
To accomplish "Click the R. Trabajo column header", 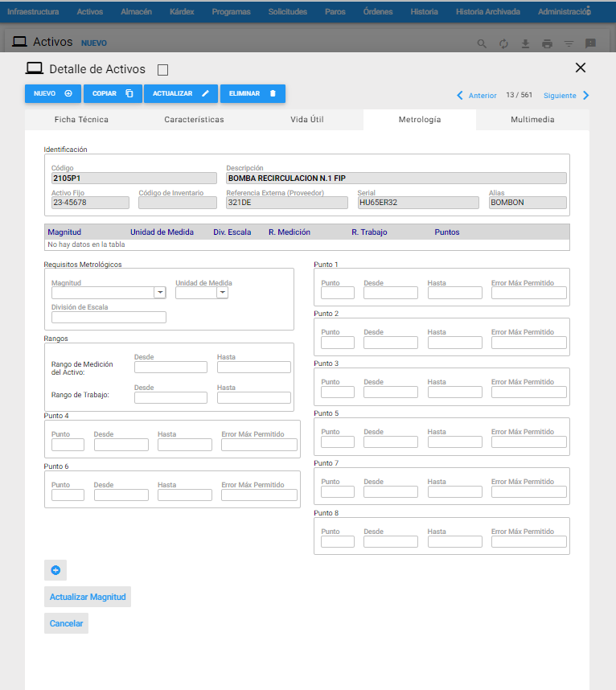I will pos(369,232).
